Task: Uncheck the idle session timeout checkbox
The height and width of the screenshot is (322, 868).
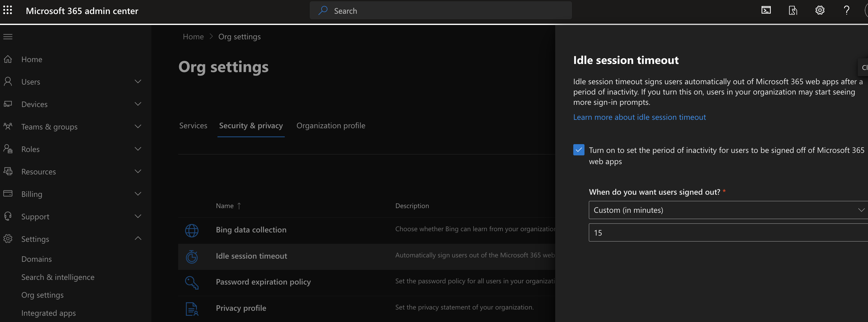Action: point(579,150)
